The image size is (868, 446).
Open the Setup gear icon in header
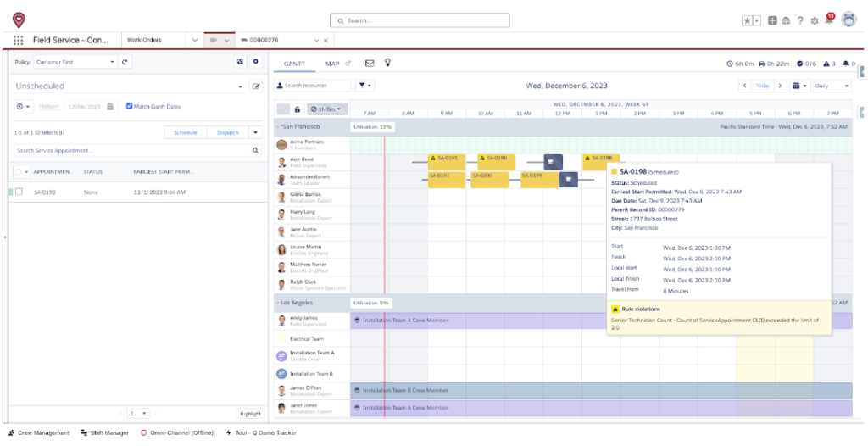815,20
